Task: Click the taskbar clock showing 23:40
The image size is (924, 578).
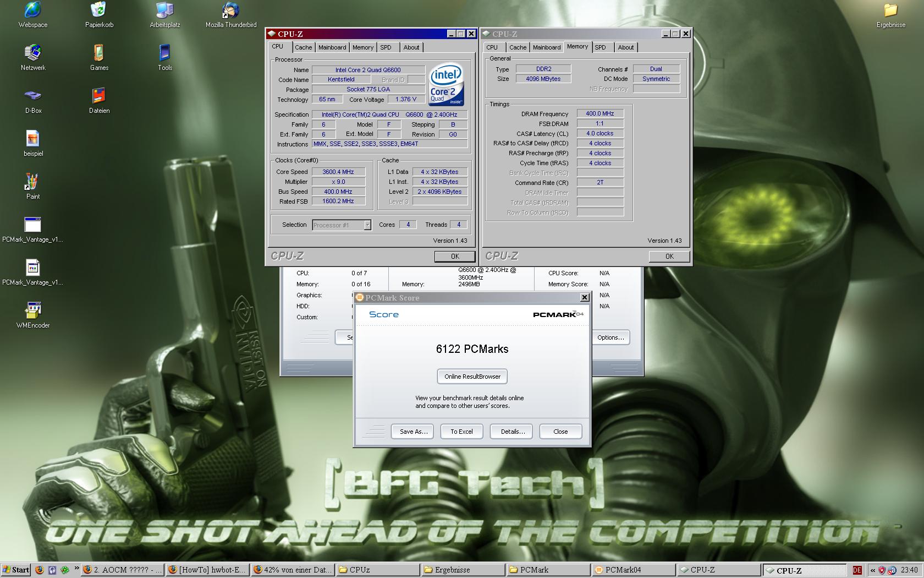Action: point(909,570)
